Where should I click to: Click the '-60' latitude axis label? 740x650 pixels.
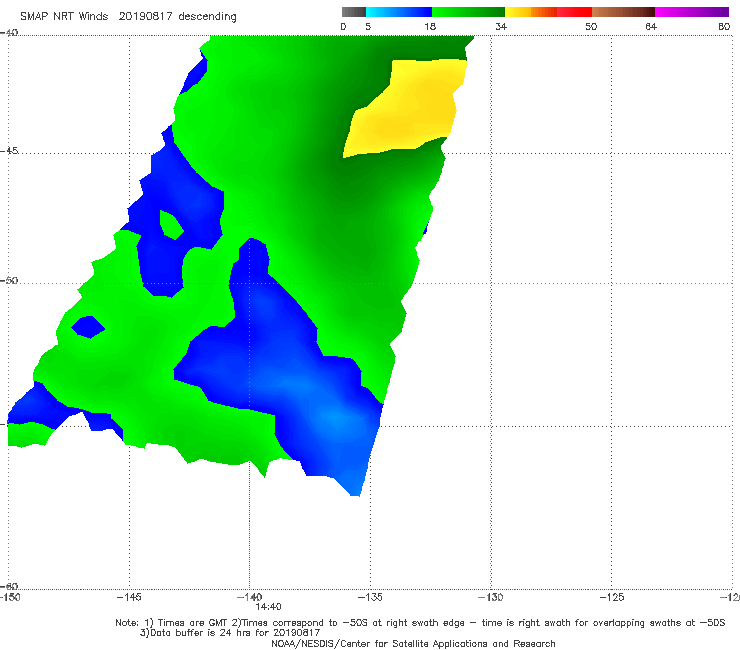9,586
